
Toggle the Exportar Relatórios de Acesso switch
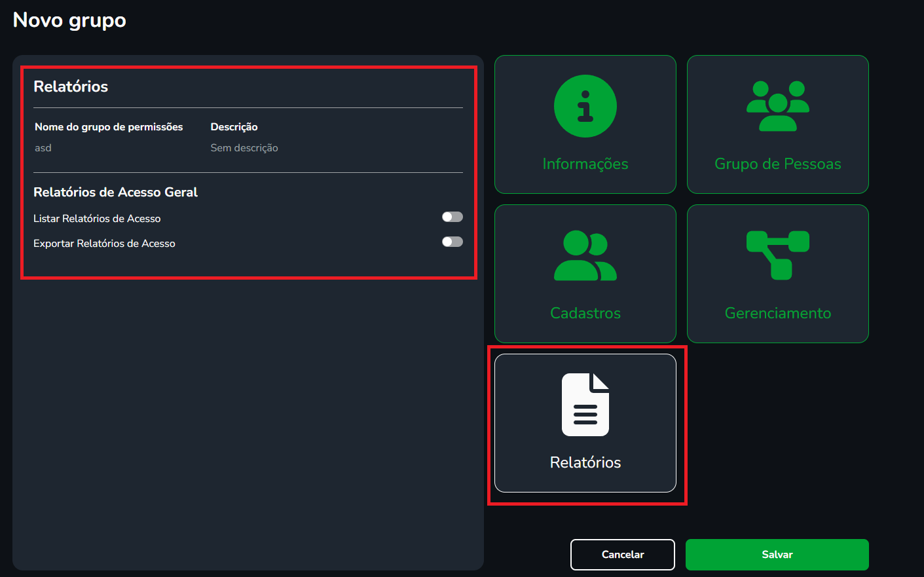click(x=452, y=242)
